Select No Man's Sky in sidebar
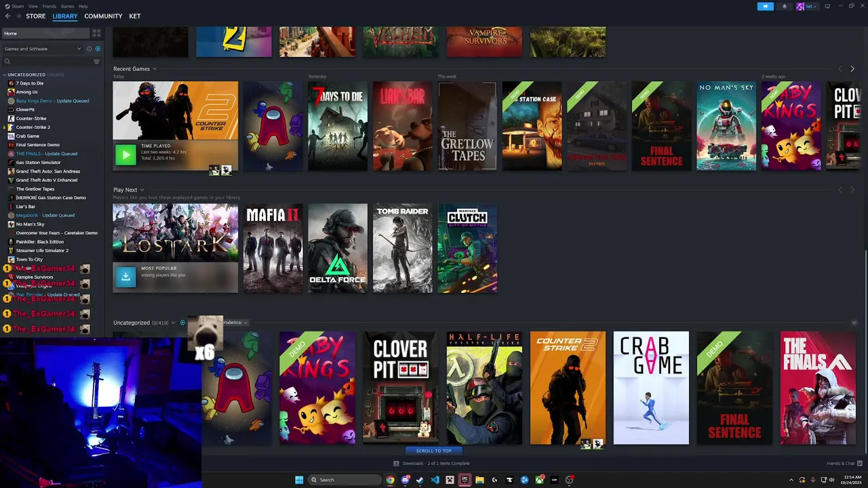 click(x=30, y=224)
